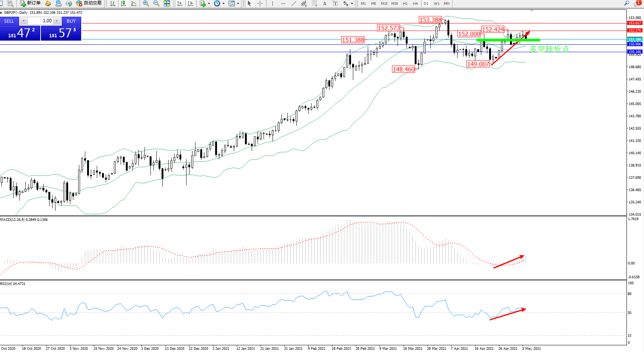This screenshot has width=644, height=352.
Task: Switch to the H4 timeframe
Action: point(415,3)
